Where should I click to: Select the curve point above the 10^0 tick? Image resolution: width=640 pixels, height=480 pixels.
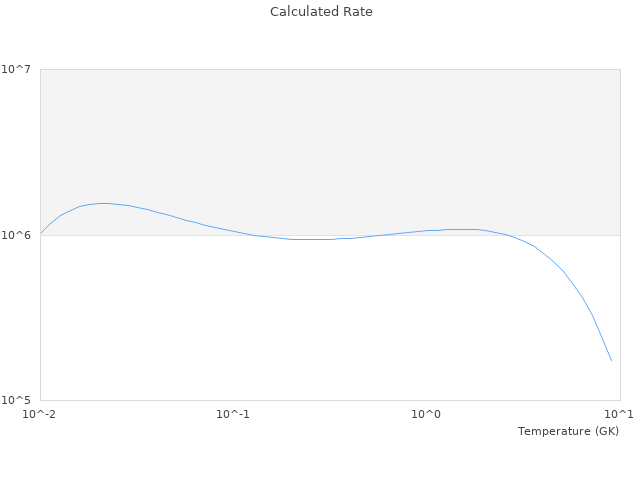pyautogui.click(x=426, y=230)
